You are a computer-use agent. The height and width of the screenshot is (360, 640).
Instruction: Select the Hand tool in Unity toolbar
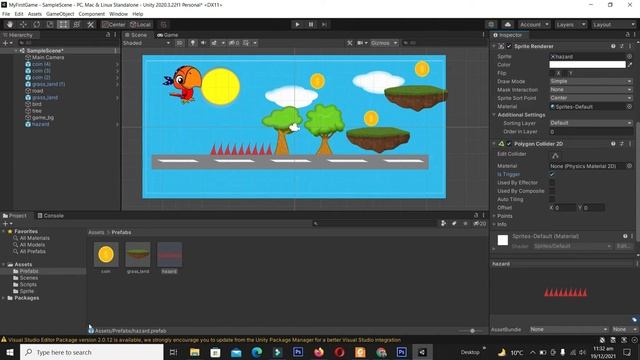pyautogui.click(x=10, y=24)
